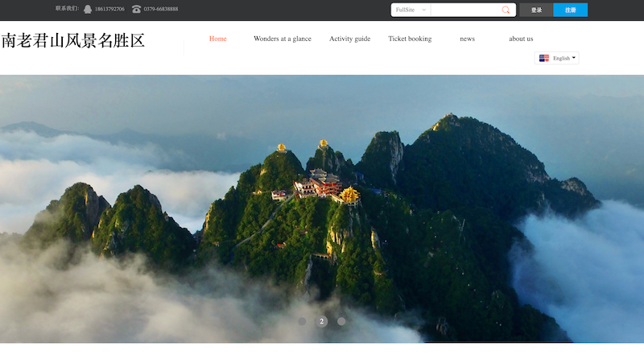Open the Ticket booking menu
Viewport: 644px width, 359px height.
pyautogui.click(x=410, y=39)
